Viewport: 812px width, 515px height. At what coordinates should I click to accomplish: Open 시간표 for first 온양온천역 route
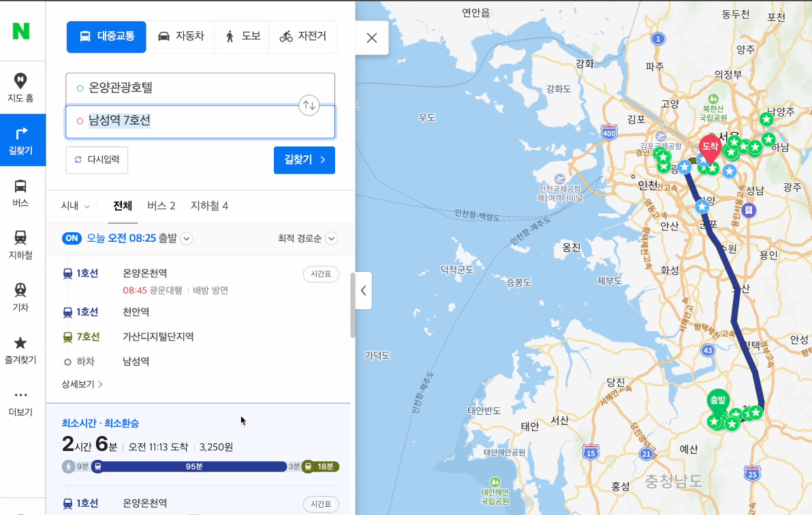click(x=321, y=274)
